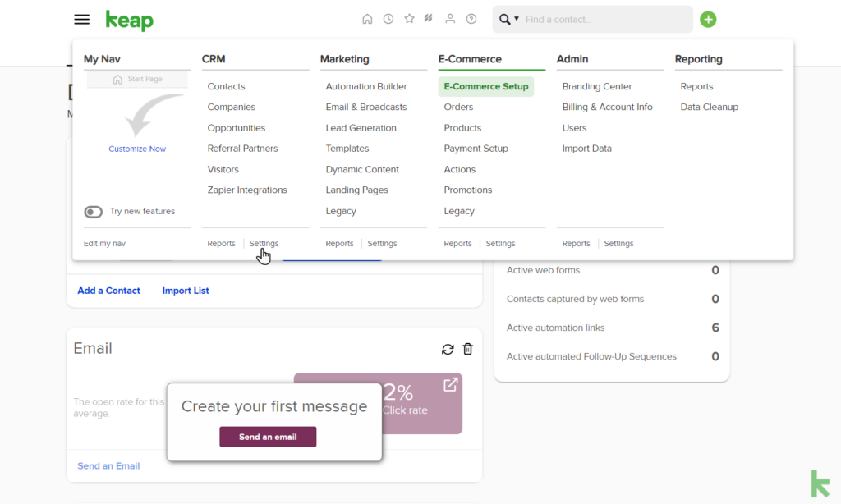Click the search magnifier icon
The height and width of the screenshot is (504, 841).
pyautogui.click(x=505, y=20)
